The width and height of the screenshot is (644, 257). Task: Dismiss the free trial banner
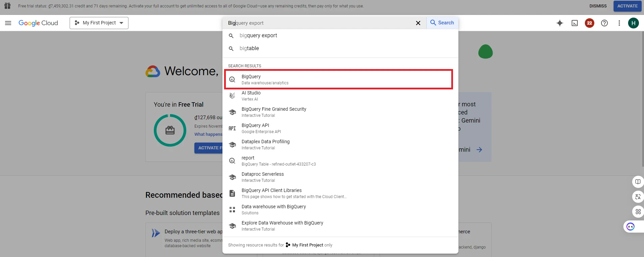tap(598, 6)
